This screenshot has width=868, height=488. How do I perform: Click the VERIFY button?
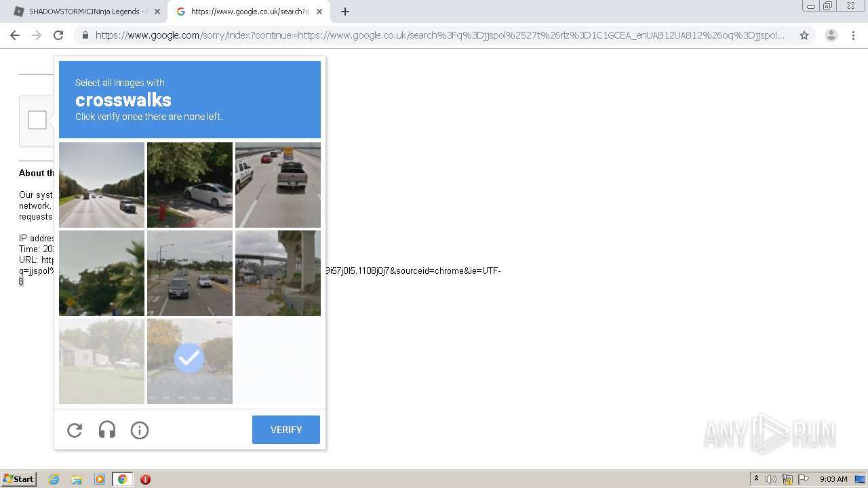pyautogui.click(x=286, y=430)
